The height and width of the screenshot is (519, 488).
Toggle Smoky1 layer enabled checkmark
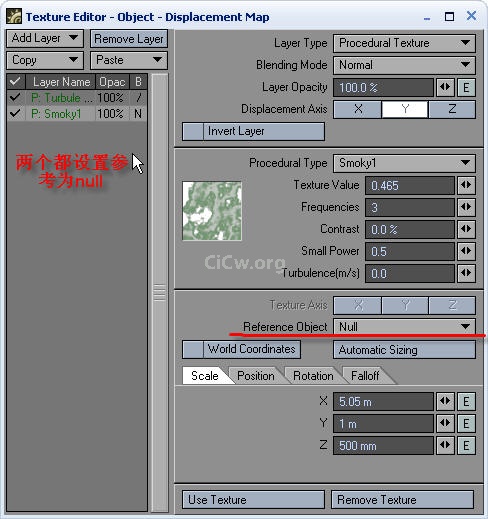coord(15,113)
